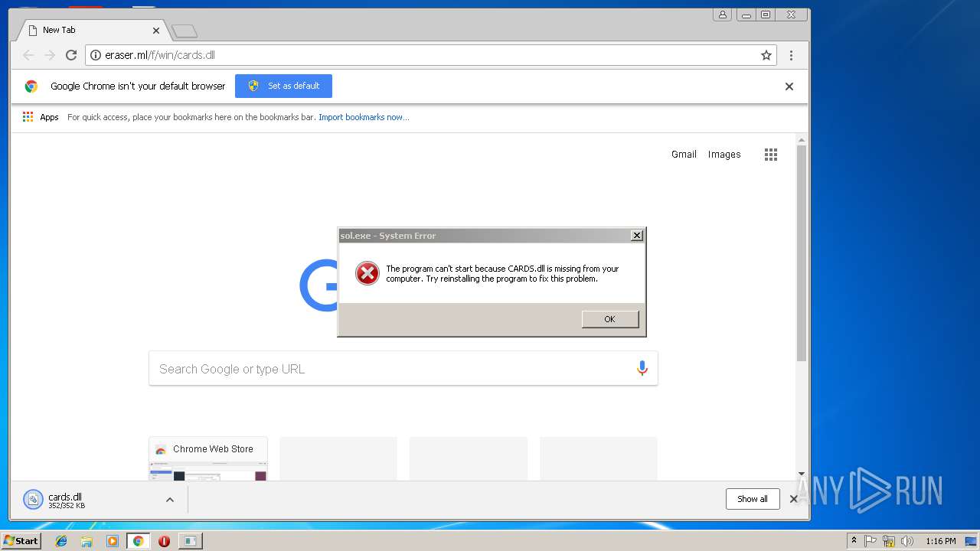The image size is (980, 551).
Task: Dismiss the default browser notification bar
Action: click(789, 86)
